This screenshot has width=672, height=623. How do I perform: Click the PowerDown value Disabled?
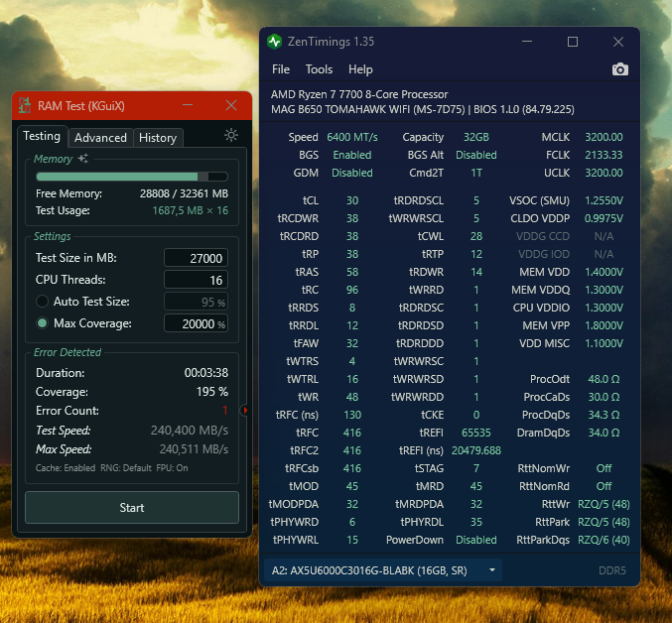tap(476, 540)
